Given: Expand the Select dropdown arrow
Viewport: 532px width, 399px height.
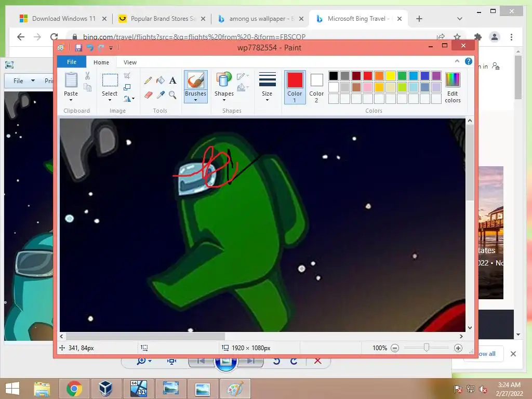Looking at the screenshot, I should (110, 100).
